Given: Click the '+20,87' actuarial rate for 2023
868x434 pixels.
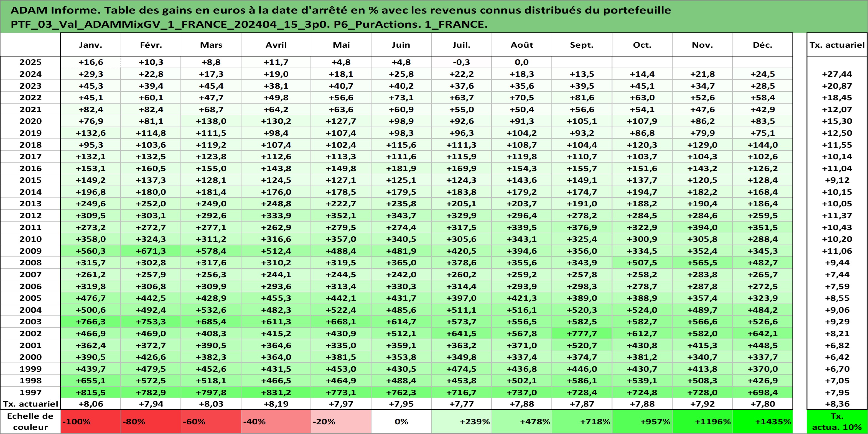Looking at the screenshot, I should 837,86.
